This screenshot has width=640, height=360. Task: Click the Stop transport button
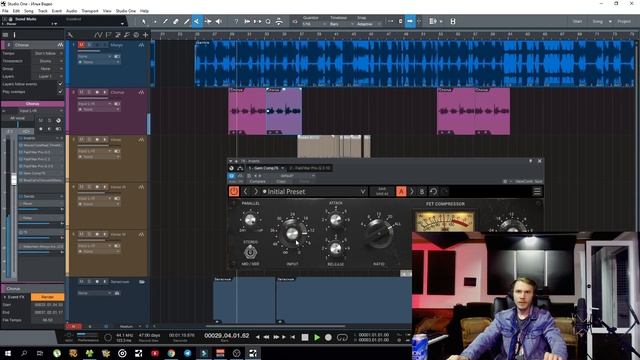click(x=305, y=338)
